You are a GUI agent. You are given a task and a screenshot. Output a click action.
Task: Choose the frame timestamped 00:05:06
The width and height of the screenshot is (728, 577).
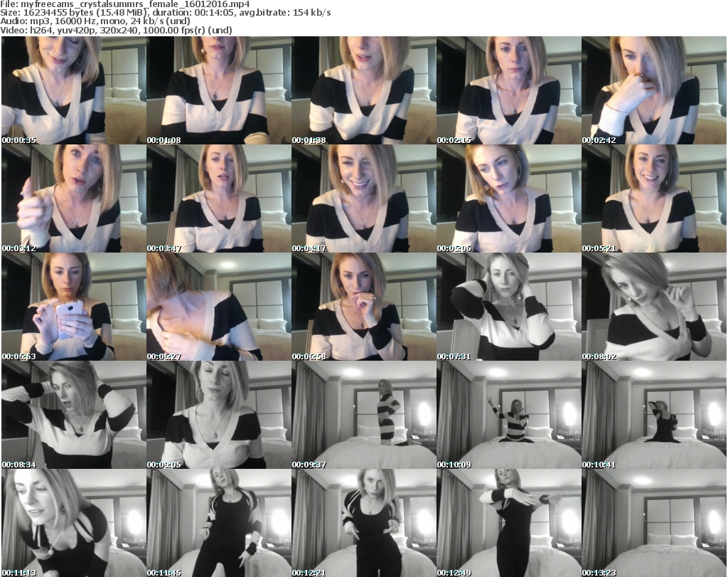tap(509, 198)
